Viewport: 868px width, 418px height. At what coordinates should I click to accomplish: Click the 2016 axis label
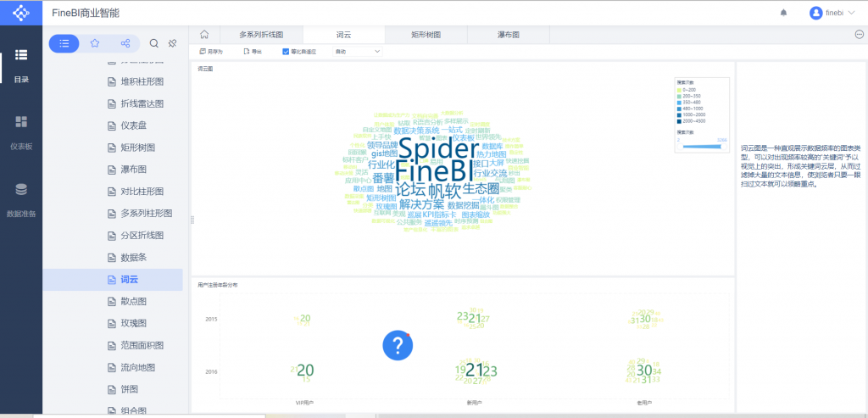click(211, 371)
